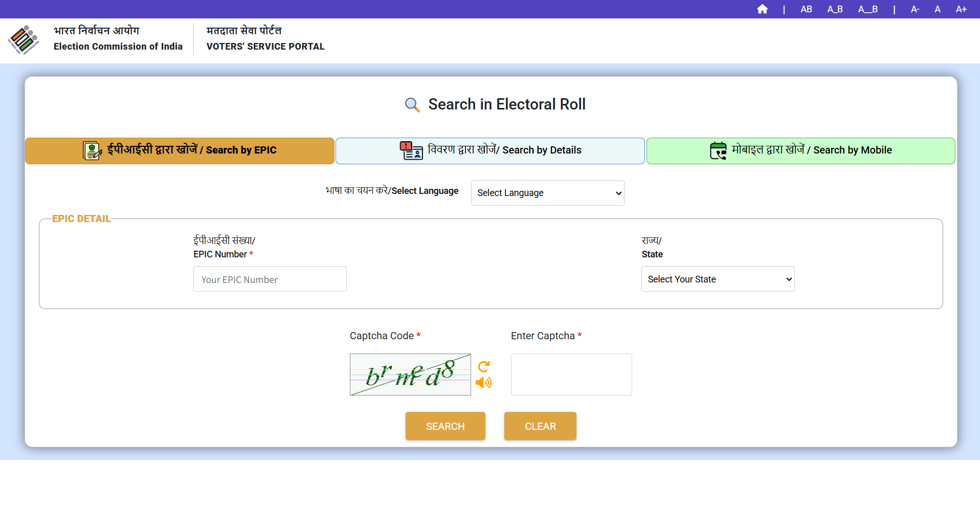Refresh the captcha code
The height and width of the screenshot is (525, 980).
point(484,366)
